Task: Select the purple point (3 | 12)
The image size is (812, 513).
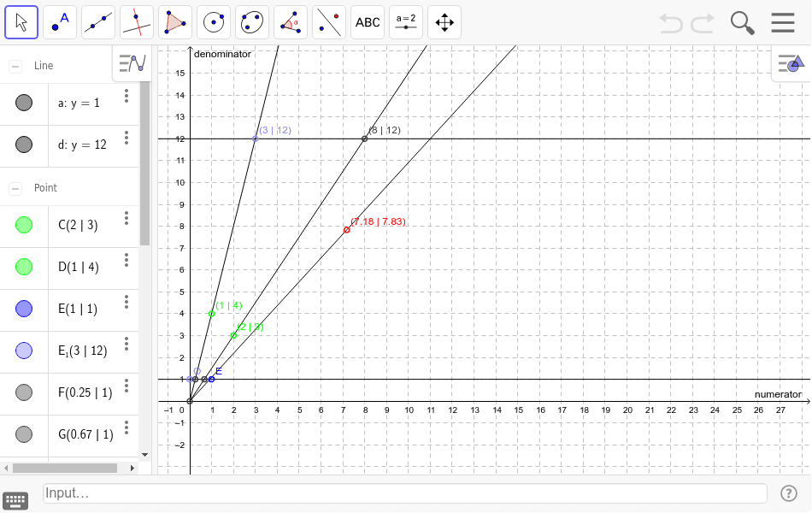Action: pyautogui.click(x=256, y=139)
